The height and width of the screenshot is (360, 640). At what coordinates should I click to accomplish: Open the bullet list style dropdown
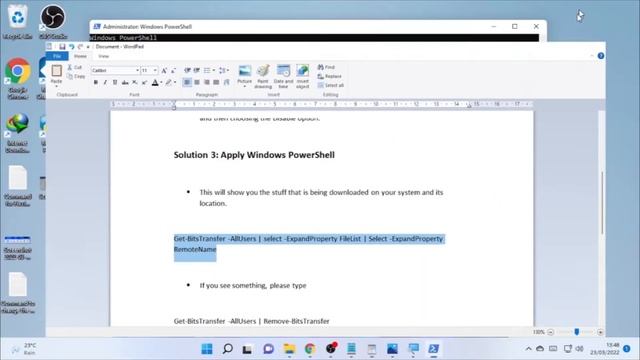[214, 71]
